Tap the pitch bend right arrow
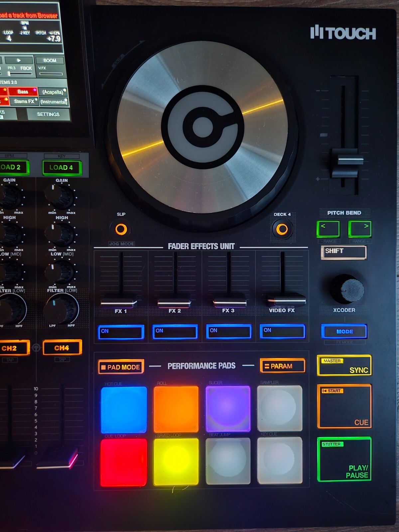This screenshot has width=399, height=532. 360,229
